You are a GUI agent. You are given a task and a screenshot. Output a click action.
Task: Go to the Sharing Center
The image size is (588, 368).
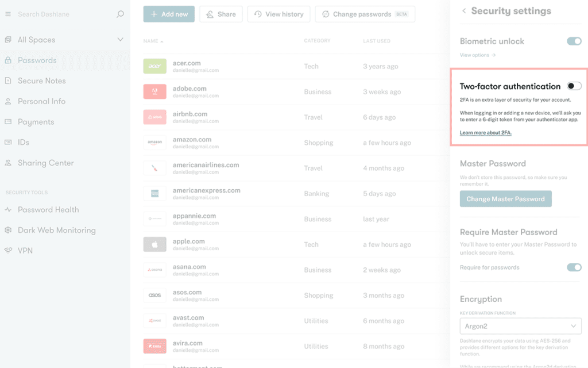pos(45,163)
